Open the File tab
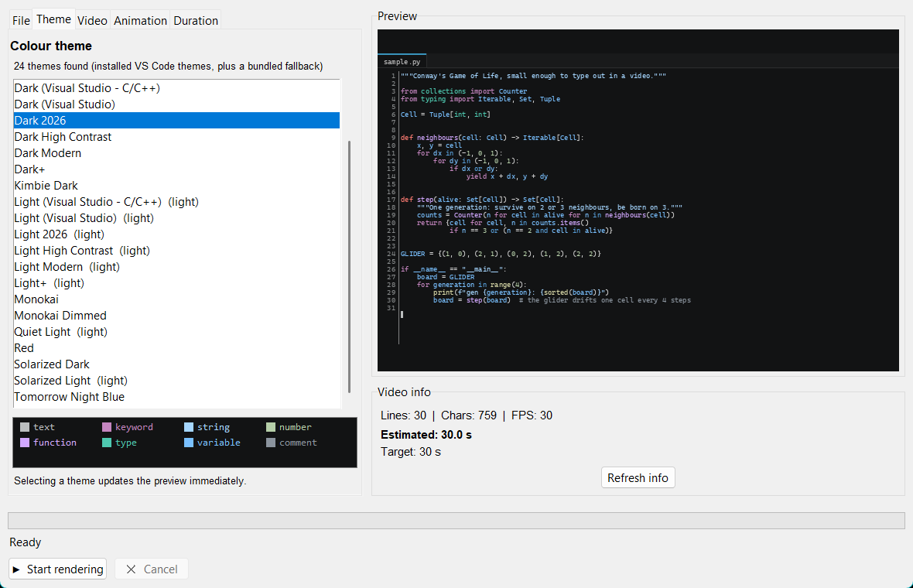 tap(21, 20)
